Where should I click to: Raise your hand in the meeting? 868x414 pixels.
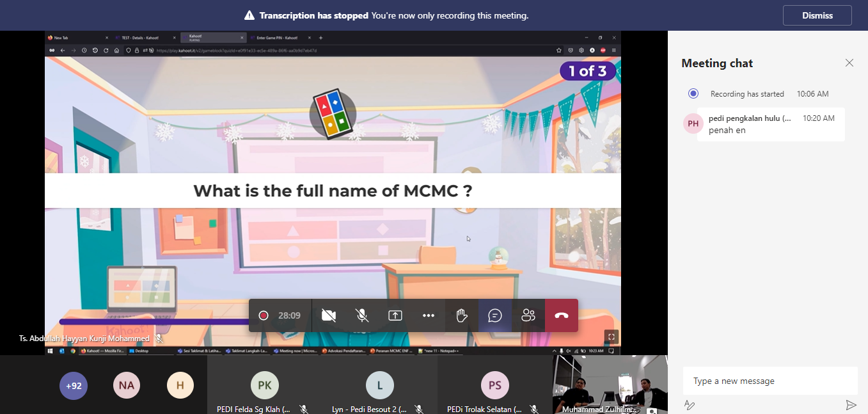[x=462, y=315]
